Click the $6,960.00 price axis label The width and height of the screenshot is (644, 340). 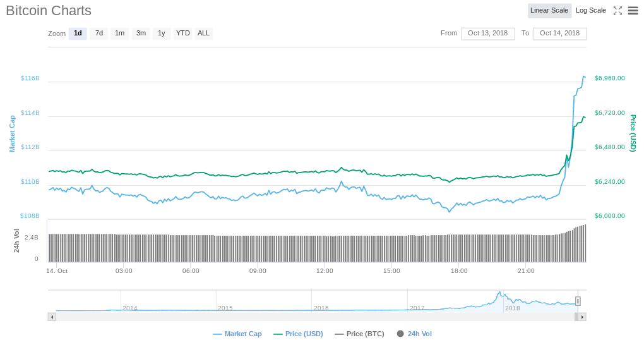[609, 78]
